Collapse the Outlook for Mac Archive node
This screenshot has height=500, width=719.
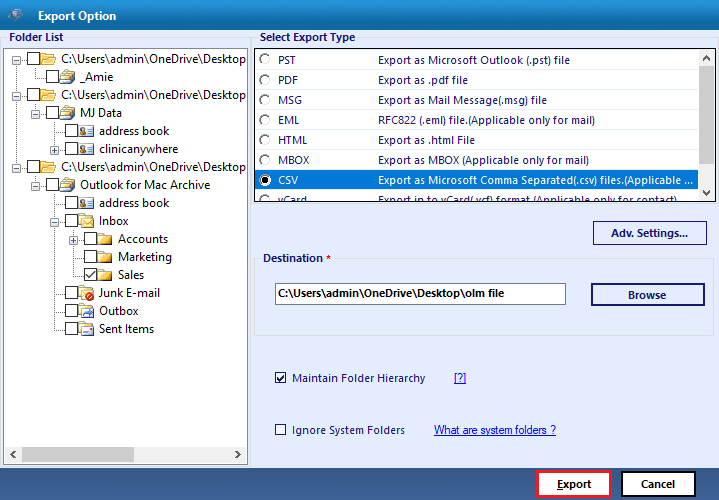35,186
